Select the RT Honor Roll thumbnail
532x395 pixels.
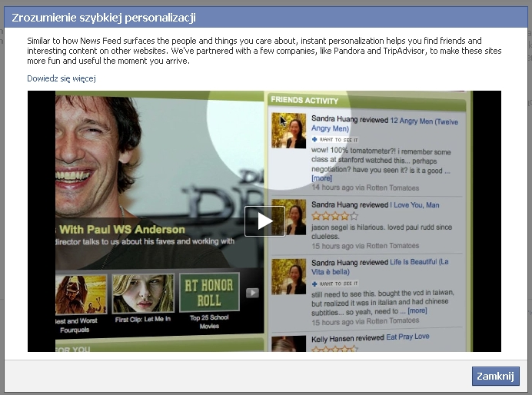tap(209, 293)
